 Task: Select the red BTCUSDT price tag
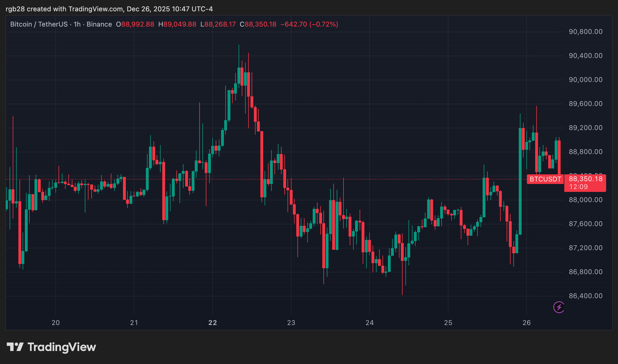(545, 179)
